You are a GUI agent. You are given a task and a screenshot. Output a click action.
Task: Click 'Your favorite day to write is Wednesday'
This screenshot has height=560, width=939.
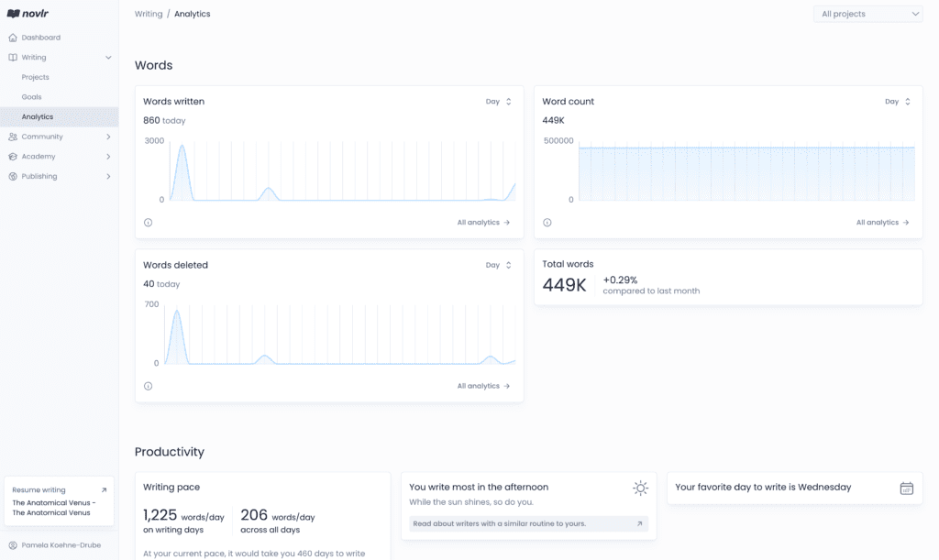pos(763,487)
